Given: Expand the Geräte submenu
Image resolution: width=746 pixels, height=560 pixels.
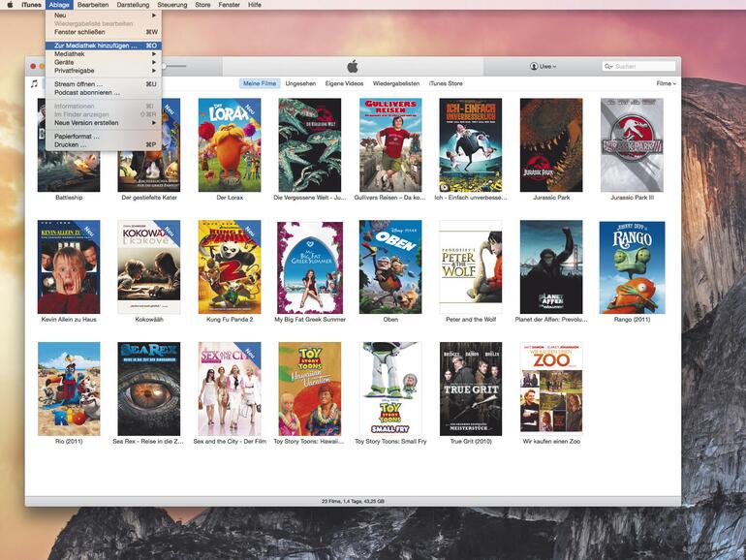Looking at the screenshot, I should pos(104,62).
